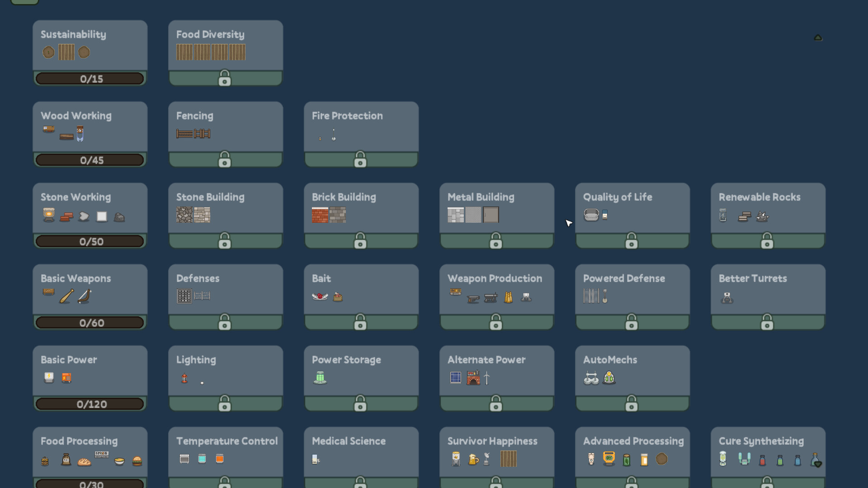This screenshot has width=868, height=488.
Task: Click the lock under Metal Building
Action: tap(496, 240)
